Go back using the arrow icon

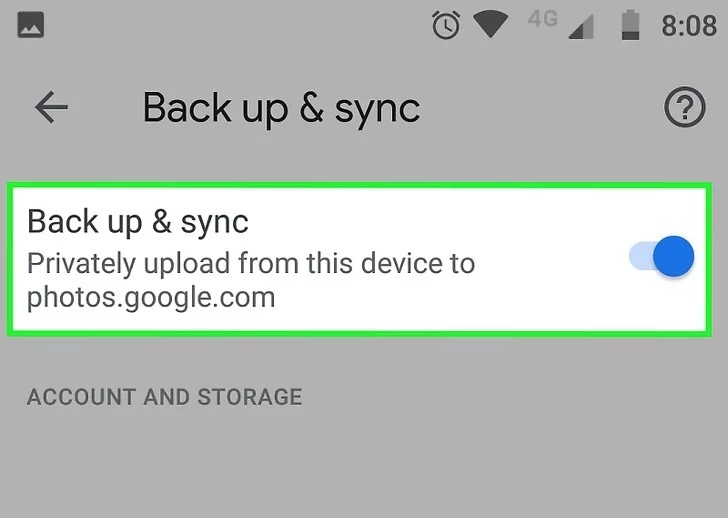coord(52,107)
